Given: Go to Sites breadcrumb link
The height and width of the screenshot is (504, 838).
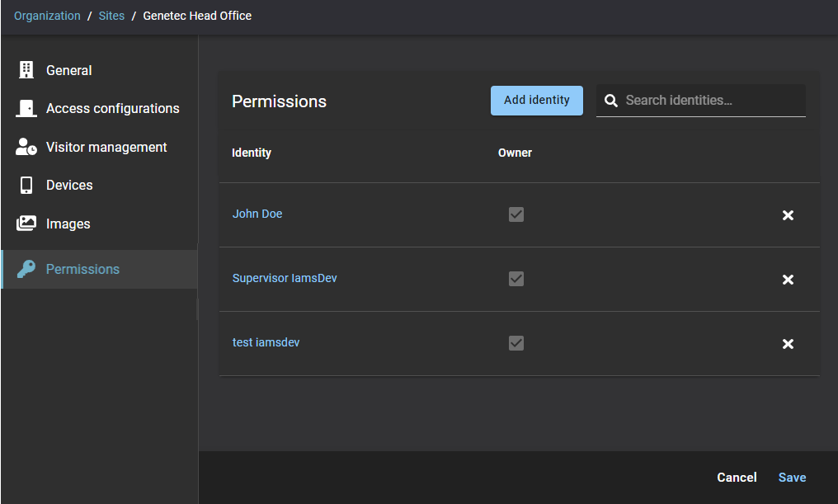Looking at the screenshot, I should [x=111, y=16].
